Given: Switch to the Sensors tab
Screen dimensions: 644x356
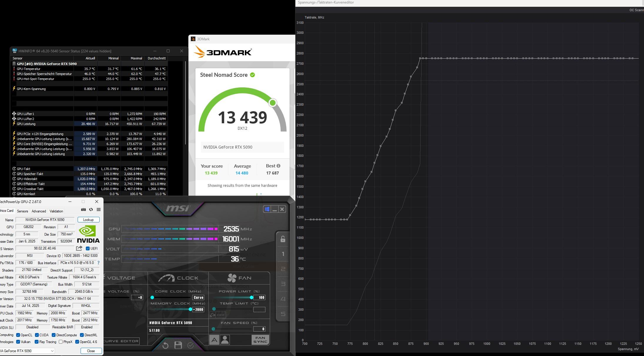Looking at the screenshot, I should 22,211.
